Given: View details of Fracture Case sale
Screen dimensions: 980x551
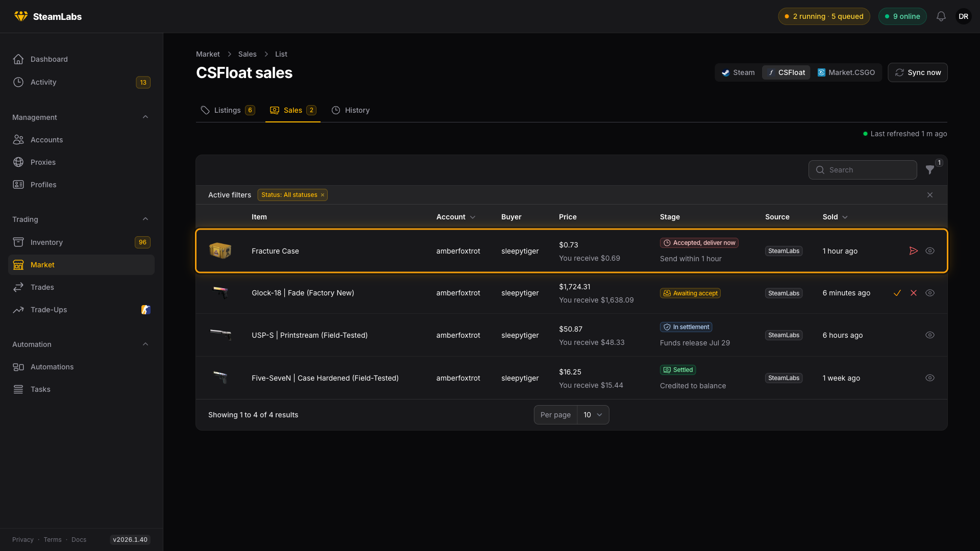Looking at the screenshot, I should [929, 251].
